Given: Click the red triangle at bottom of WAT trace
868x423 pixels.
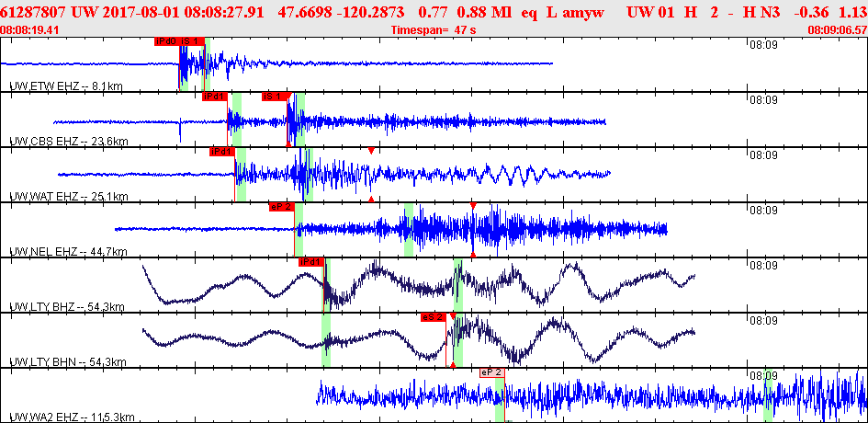Looking at the screenshot, I should [x=371, y=199].
